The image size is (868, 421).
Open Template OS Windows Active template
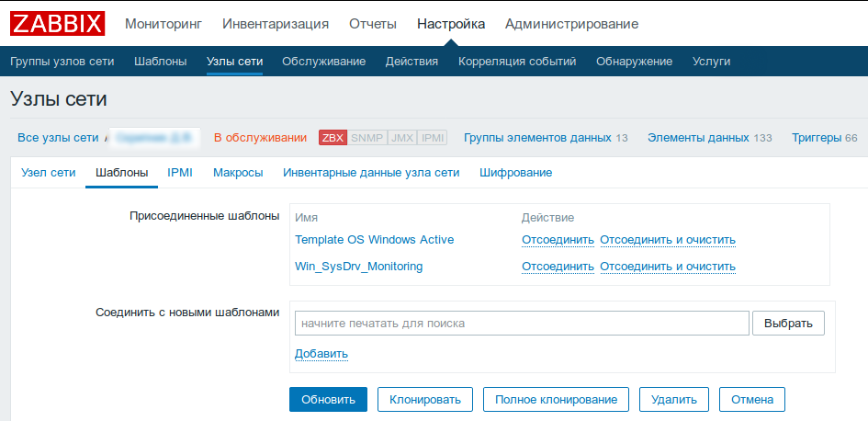pyautogui.click(x=375, y=240)
